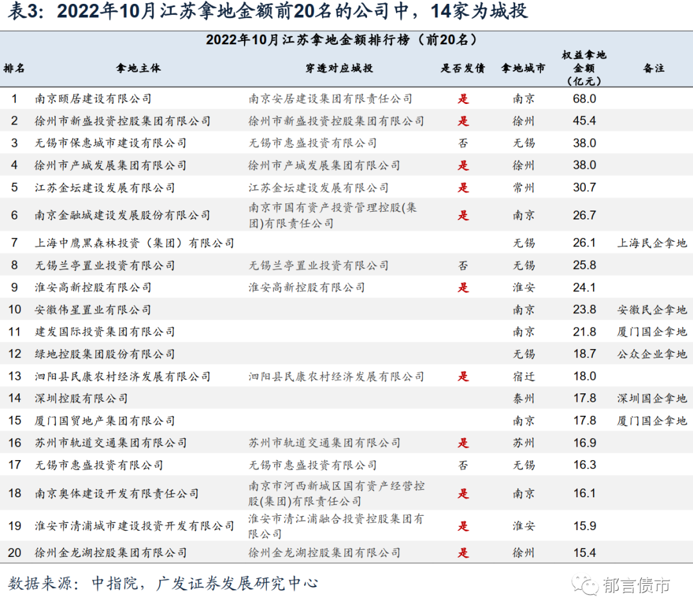
Task: Click the cell '无锡兰亭置业投资有限公司' under 拿地主体
Action: 105,265
